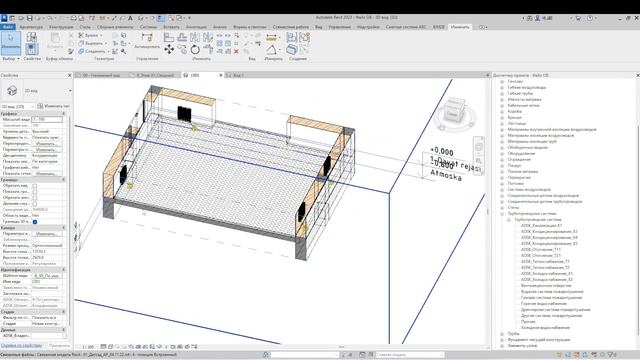
Task: Click the Create Group icon in Создание panel
Action: point(304,38)
